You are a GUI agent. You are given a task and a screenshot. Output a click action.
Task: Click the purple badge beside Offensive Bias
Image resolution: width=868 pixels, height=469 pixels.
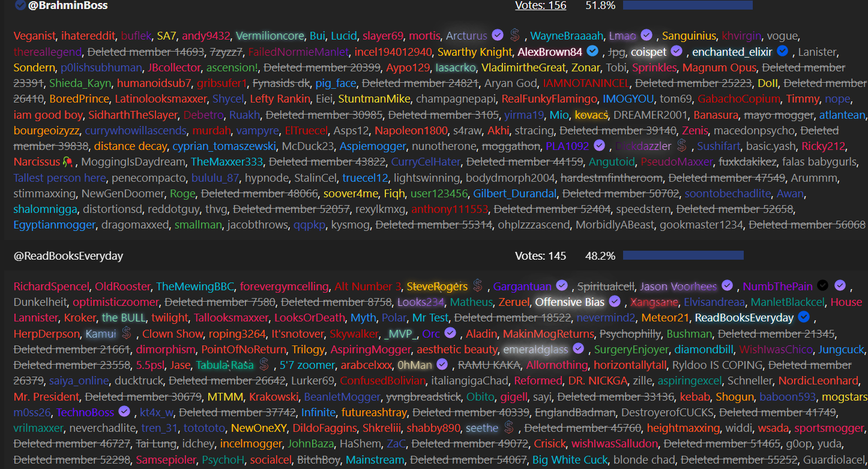click(x=615, y=302)
